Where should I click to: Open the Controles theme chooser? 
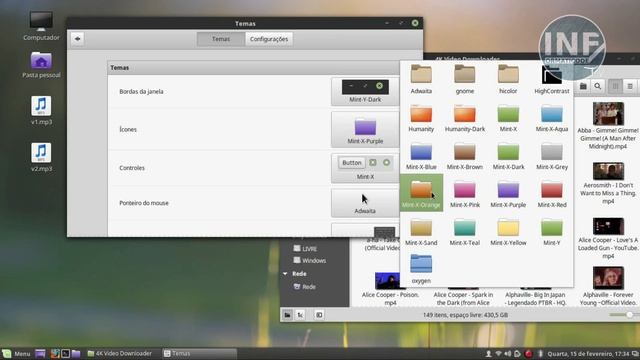(365, 168)
